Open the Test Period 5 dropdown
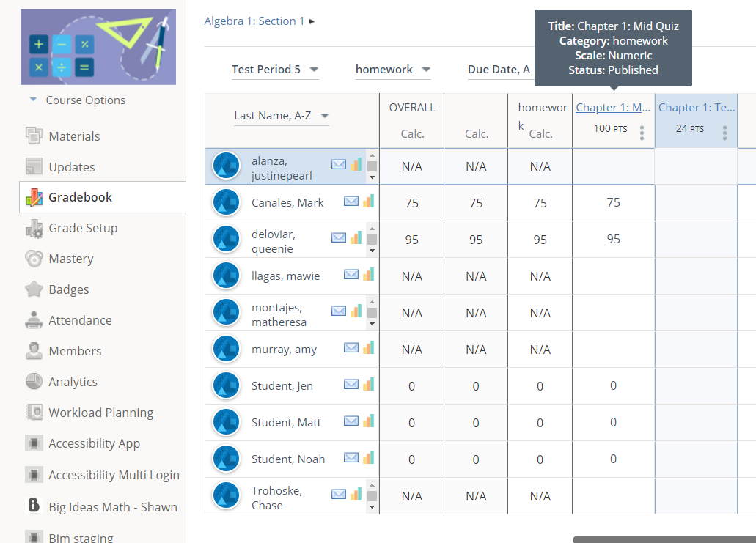 [275, 70]
